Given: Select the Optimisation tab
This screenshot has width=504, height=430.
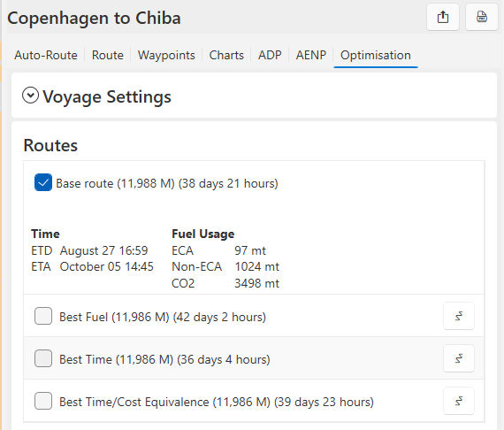Looking at the screenshot, I should 376,55.
